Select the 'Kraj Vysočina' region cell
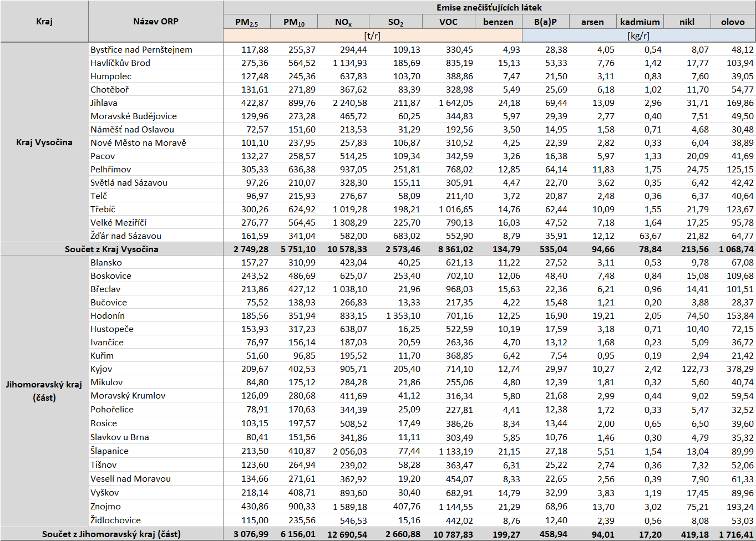Viewport: 756px width, 541px height. coord(44,142)
